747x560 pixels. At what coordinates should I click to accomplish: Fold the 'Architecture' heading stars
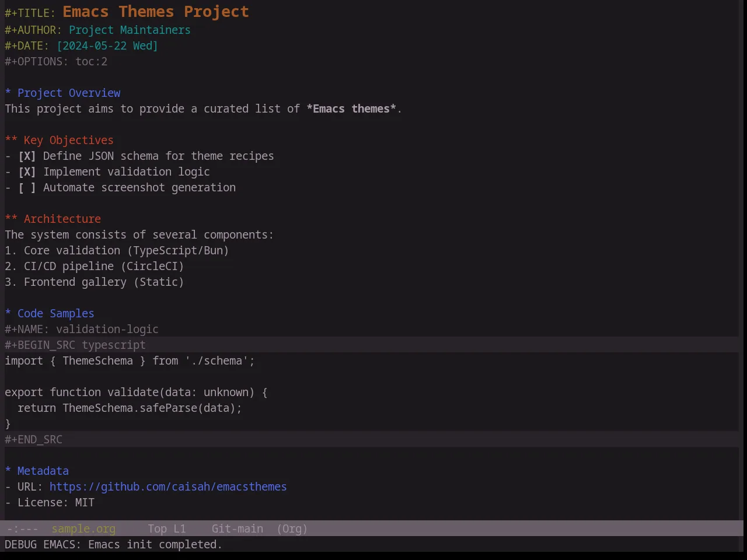[11, 219]
